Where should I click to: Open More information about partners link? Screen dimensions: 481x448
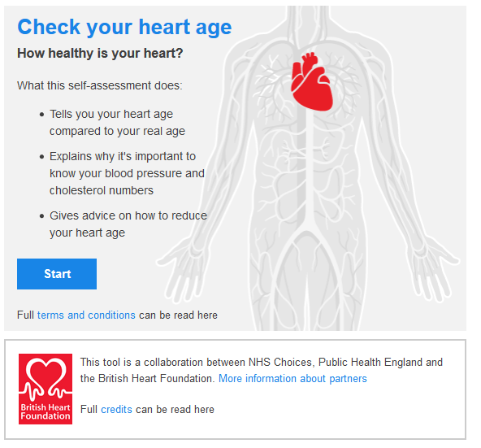[292, 379]
